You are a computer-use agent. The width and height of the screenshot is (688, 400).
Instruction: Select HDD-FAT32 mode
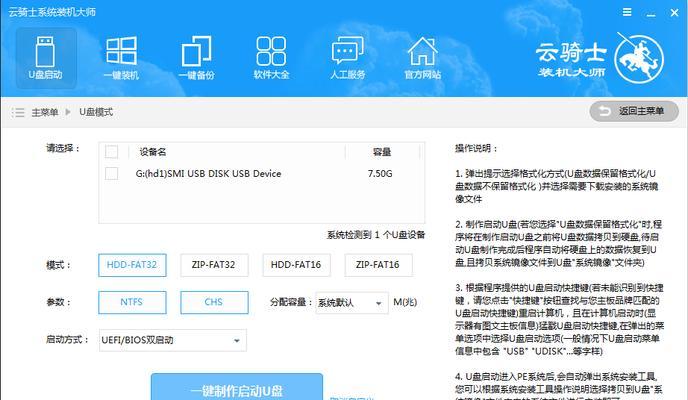click(x=132, y=265)
